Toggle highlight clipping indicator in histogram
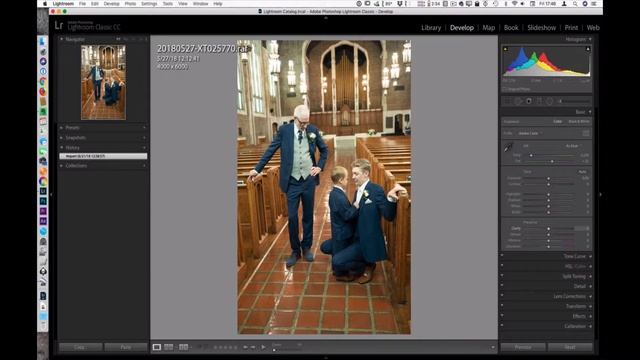The width and height of the screenshot is (640, 360). pos(588,49)
